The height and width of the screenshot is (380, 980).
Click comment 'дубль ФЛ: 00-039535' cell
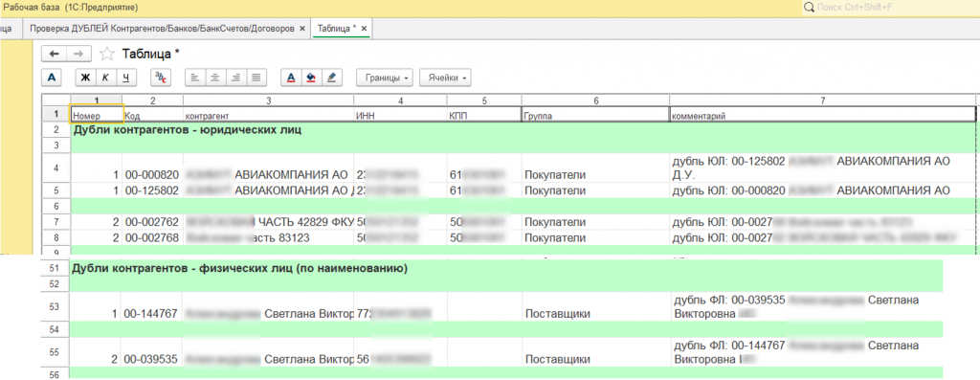[x=807, y=306]
